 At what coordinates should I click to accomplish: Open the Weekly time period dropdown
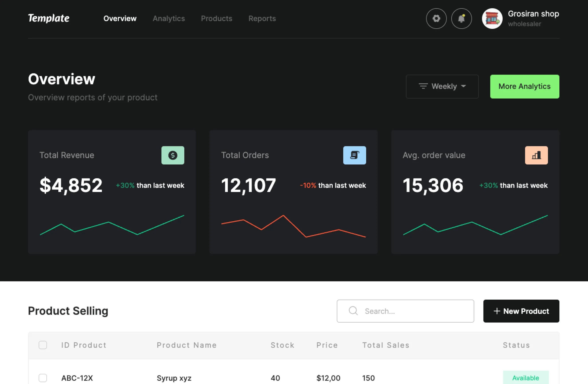point(442,87)
